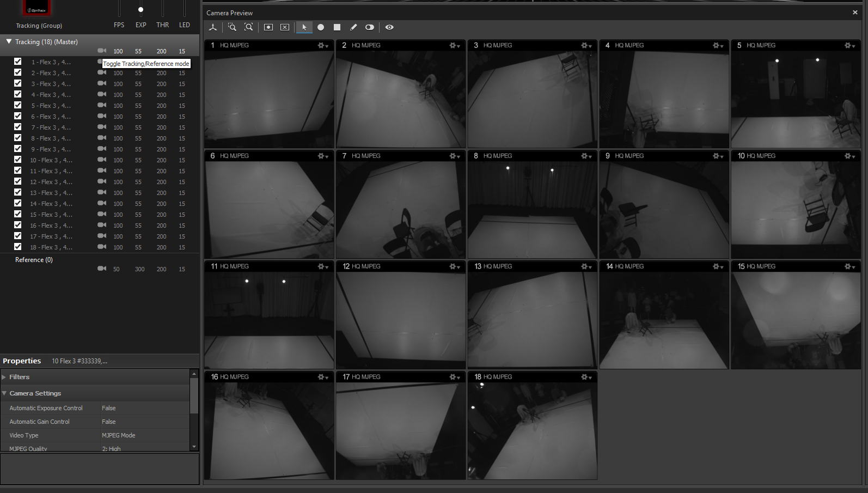Select the pointer selection tool

point(304,27)
